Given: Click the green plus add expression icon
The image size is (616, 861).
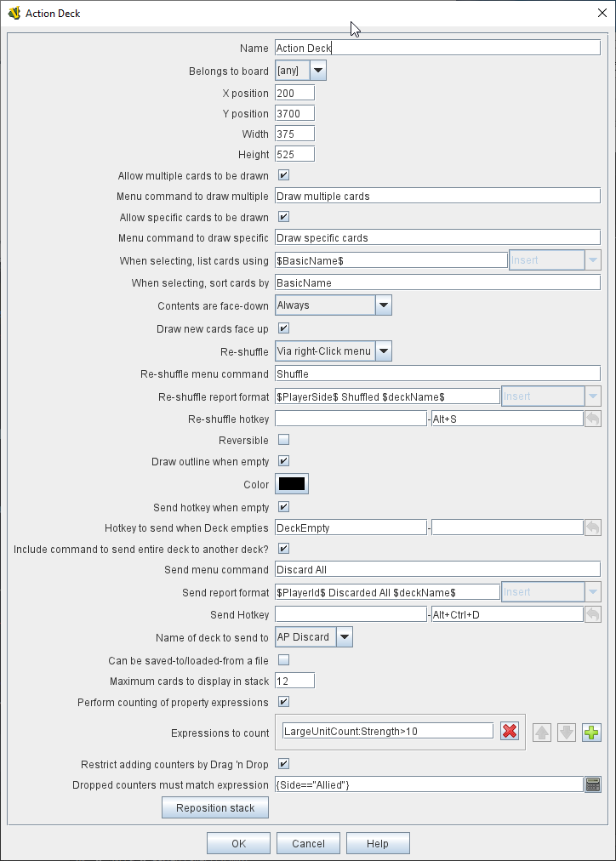Looking at the screenshot, I should click(x=591, y=732).
